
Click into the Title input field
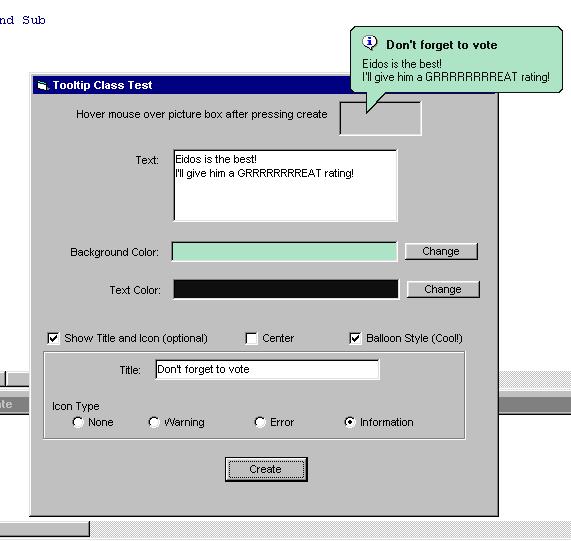[267, 370]
